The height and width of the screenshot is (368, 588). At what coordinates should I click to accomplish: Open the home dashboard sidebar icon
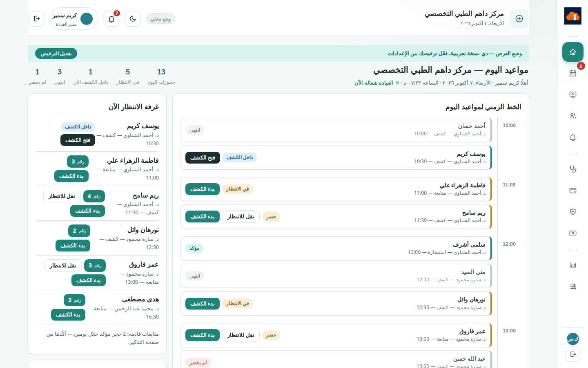click(572, 52)
